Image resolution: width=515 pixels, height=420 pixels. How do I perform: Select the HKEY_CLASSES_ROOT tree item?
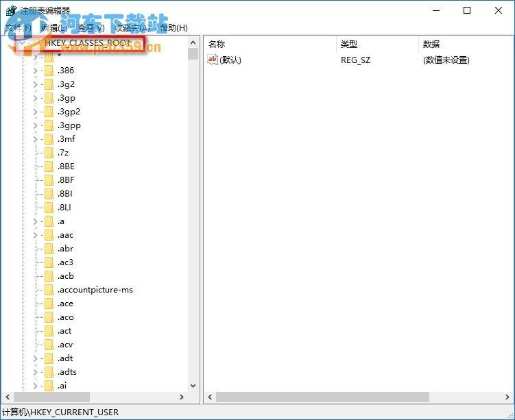coord(88,43)
